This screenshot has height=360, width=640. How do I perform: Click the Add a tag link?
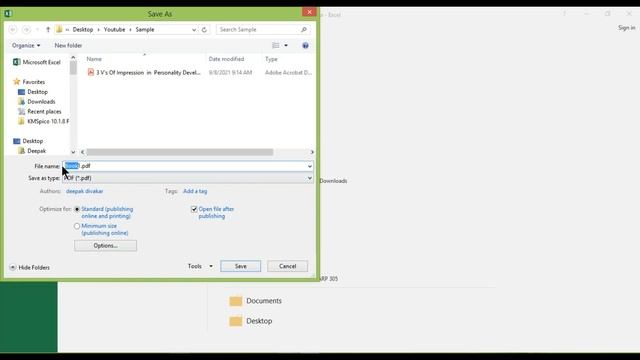195,191
